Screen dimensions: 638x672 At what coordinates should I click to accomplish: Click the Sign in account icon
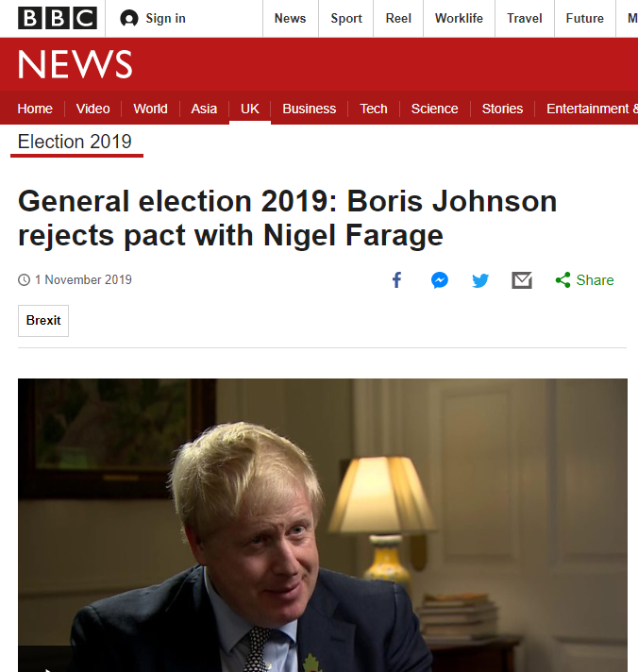[129, 19]
